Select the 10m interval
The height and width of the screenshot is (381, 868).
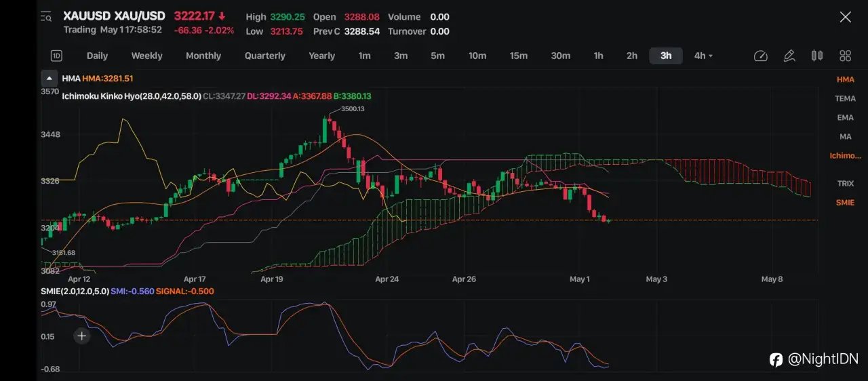tap(477, 56)
